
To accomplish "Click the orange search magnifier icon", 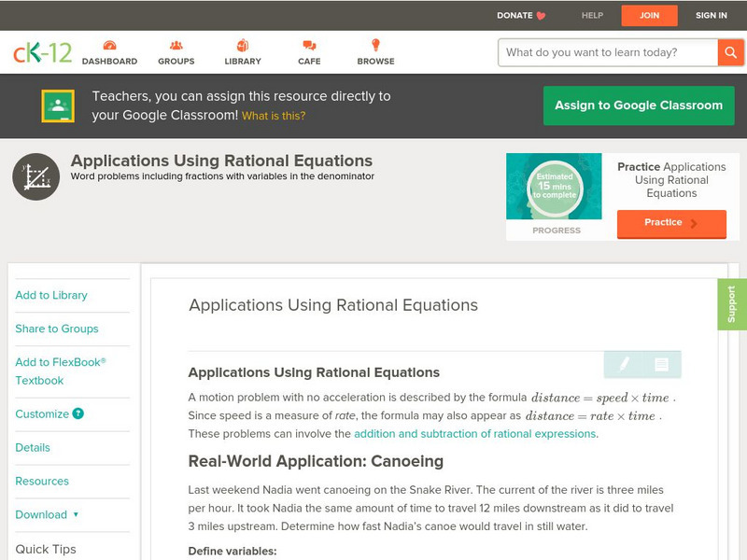I will 730,52.
